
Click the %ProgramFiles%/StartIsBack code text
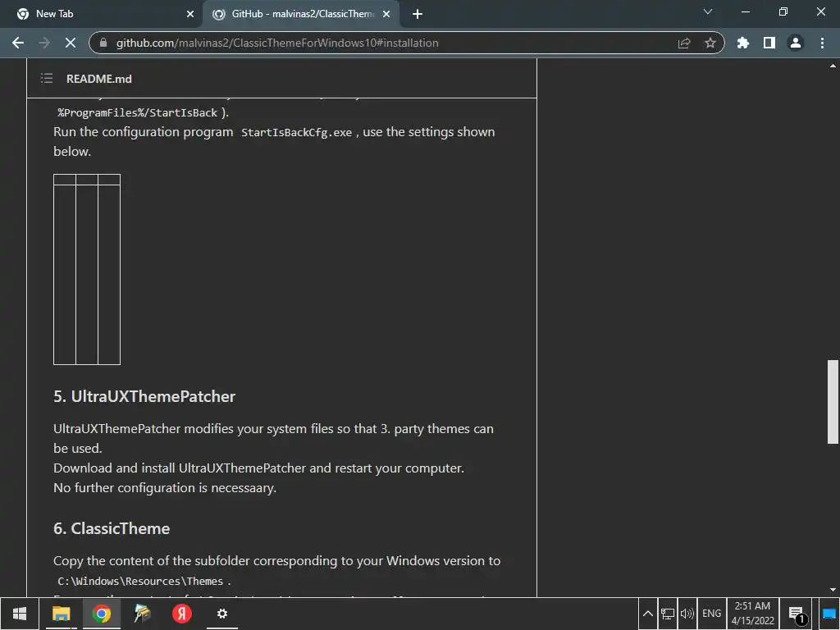138,112
